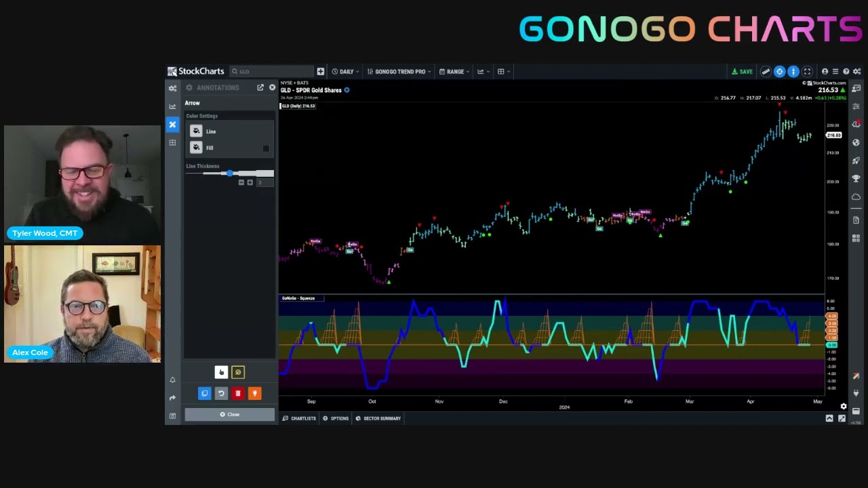Screen dimensions: 868x488
Task: Click the gray undo annotation button
Action: click(x=221, y=393)
